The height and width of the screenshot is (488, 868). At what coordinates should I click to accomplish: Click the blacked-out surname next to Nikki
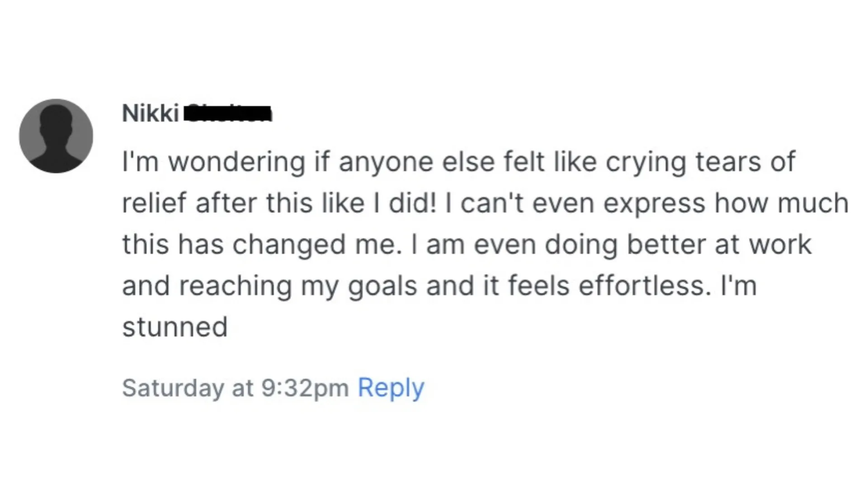tap(229, 113)
